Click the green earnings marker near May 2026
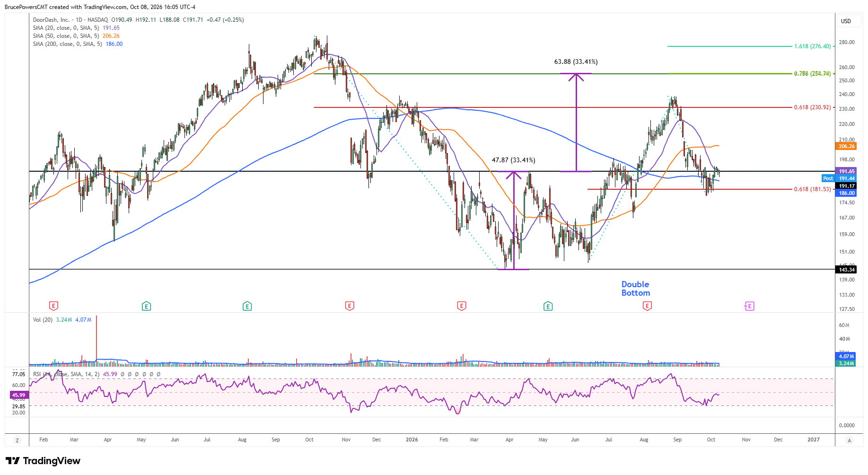 point(548,306)
